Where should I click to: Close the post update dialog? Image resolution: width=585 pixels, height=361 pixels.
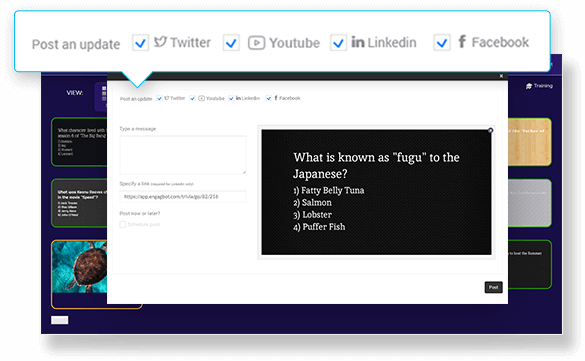point(501,76)
